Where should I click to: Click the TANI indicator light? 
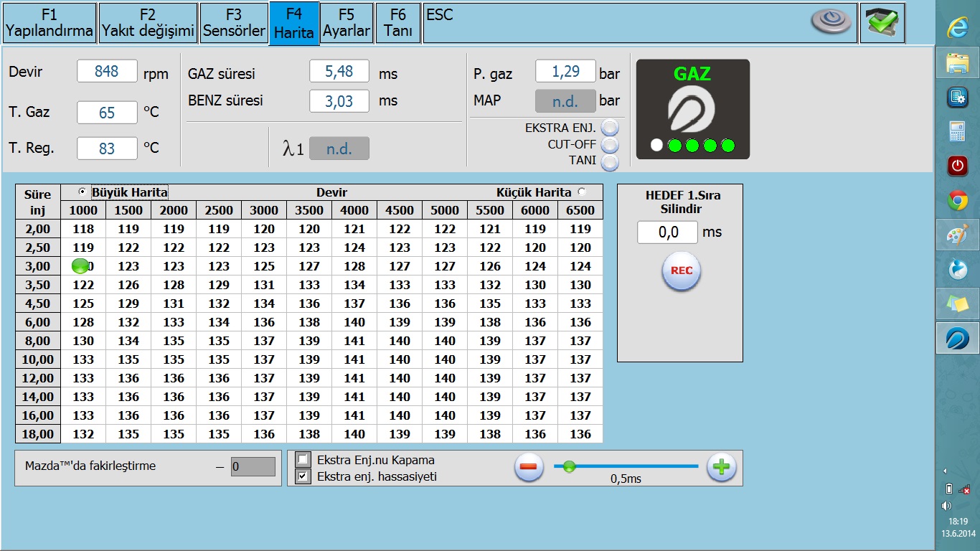coord(610,162)
